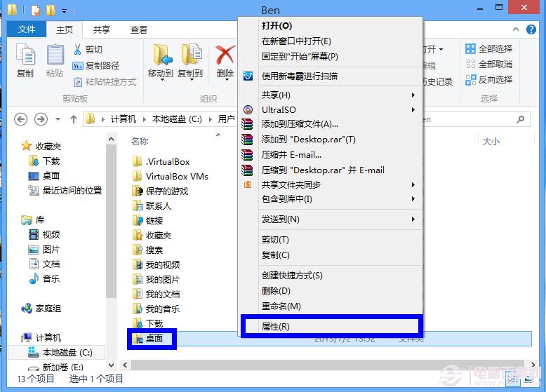Open the recent locations dropdown arrow
The width and height of the screenshot is (546, 392).
pos(58,119)
